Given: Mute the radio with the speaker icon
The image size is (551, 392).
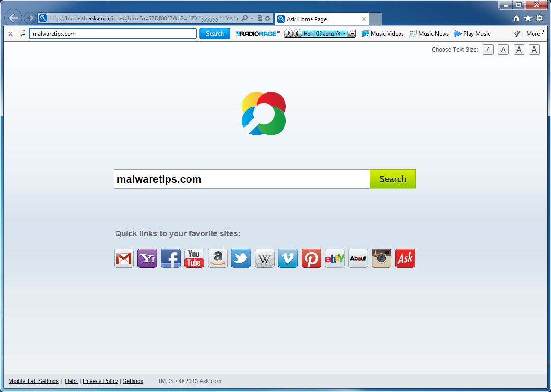Looking at the screenshot, I should click(298, 34).
